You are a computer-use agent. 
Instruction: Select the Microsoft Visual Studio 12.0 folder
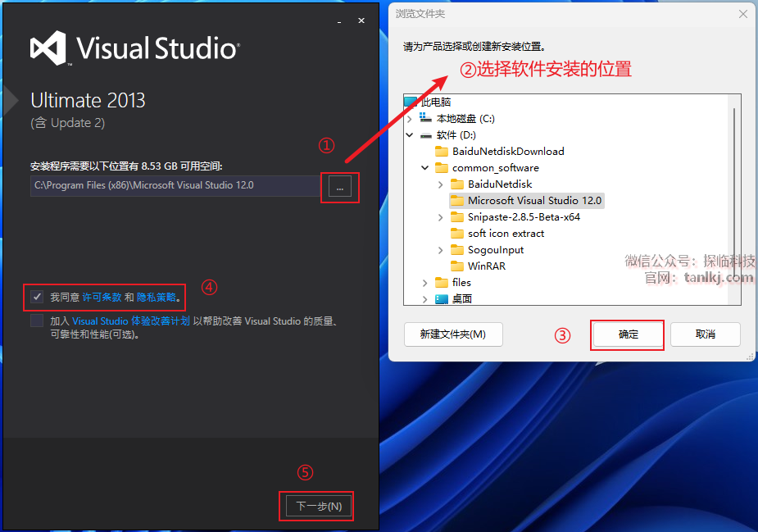(534, 201)
